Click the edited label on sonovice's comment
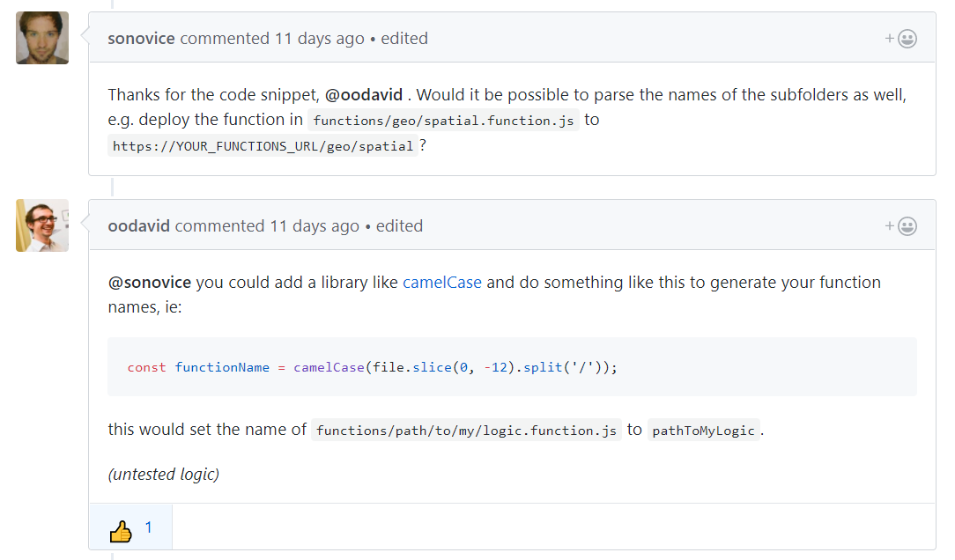Viewport: 955px width, 560px height. pyautogui.click(x=404, y=38)
